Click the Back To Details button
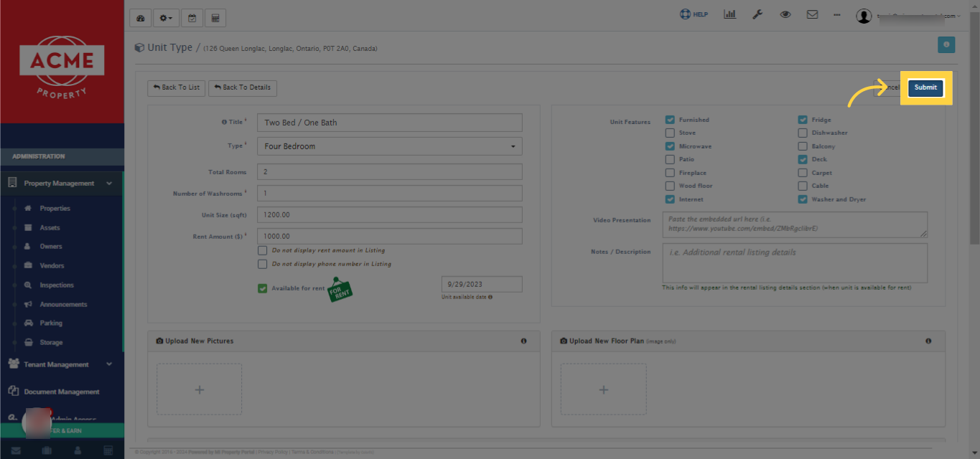The height and width of the screenshot is (459, 980). coord(242,87)
